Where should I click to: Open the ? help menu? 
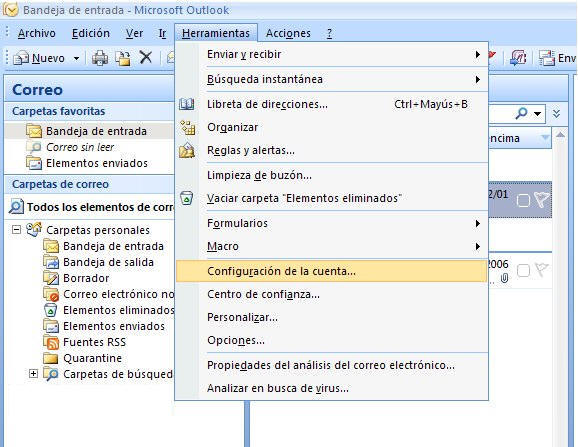pos(329,33)
